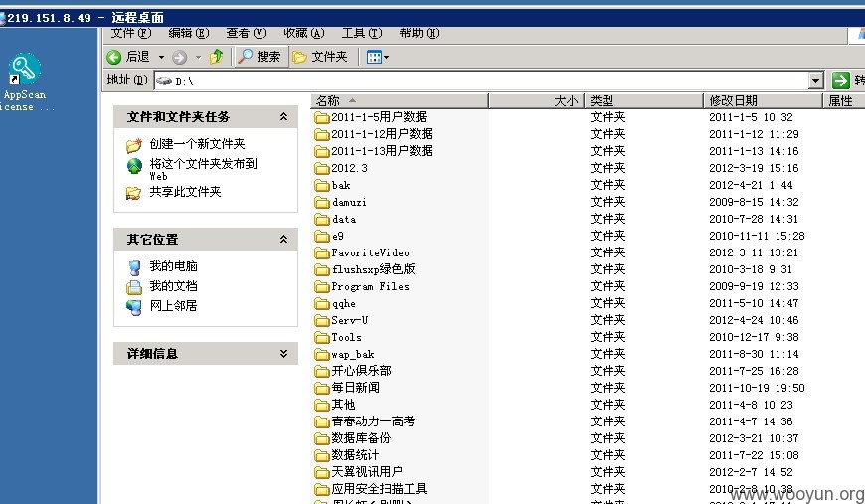Sort by the 大小 column header

pyautogui.click(x=536, y=101)
